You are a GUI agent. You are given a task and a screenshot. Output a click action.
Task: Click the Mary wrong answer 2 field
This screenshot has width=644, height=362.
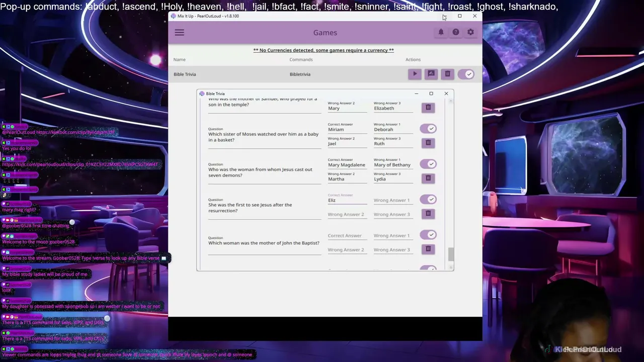point(347,108)
